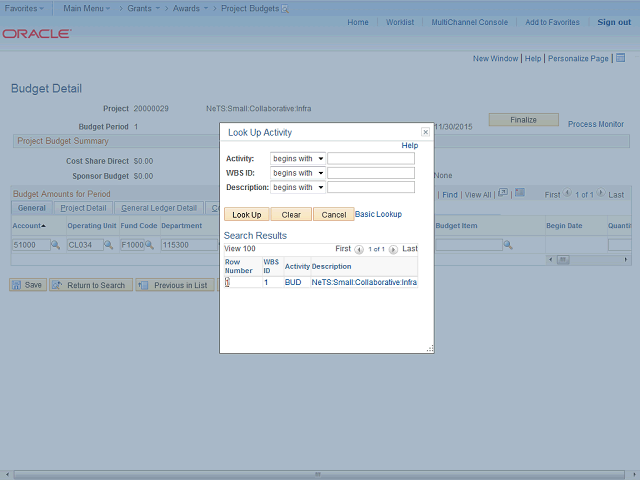The image size is (640, 480).
Task: Click the page info icon beside Personalize Page
Action: pyautogui.click(x=617, y=59)
